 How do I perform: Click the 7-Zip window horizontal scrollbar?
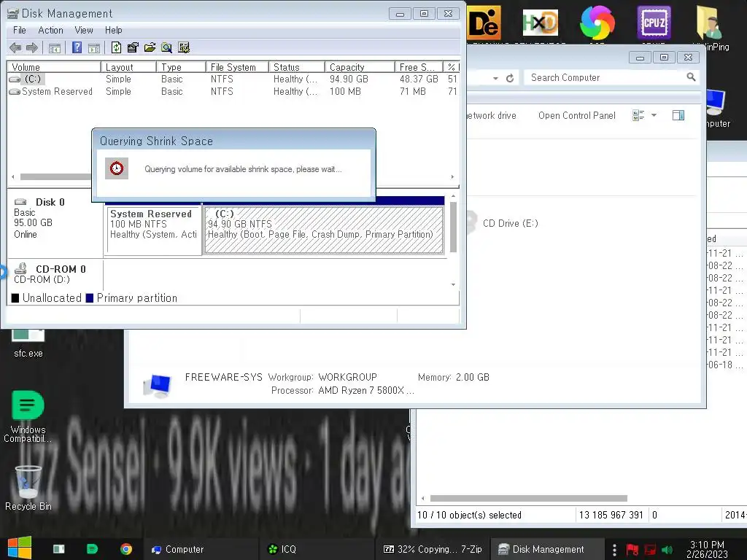pos(529,498)
